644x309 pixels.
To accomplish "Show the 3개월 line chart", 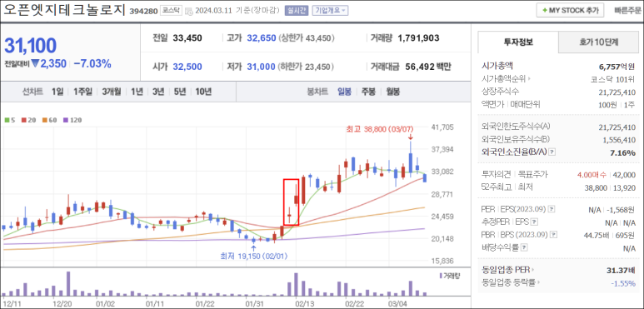I will click(x=112, y=92).
